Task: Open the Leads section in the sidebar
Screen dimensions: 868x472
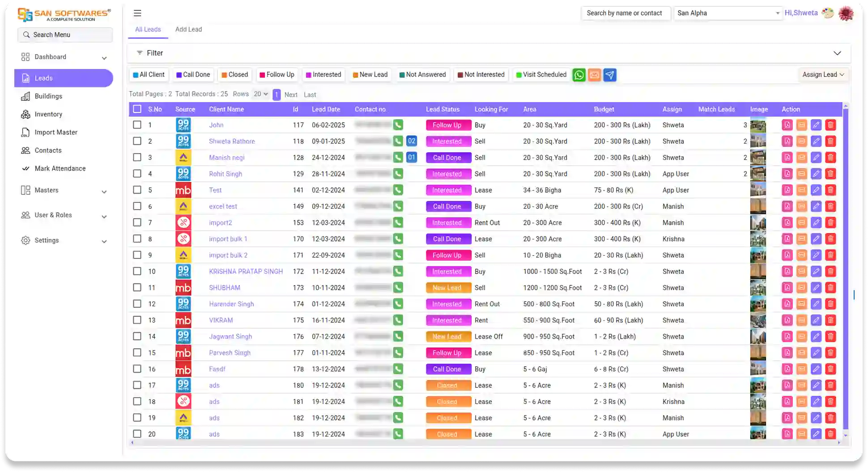Action: tap(43, 78)
